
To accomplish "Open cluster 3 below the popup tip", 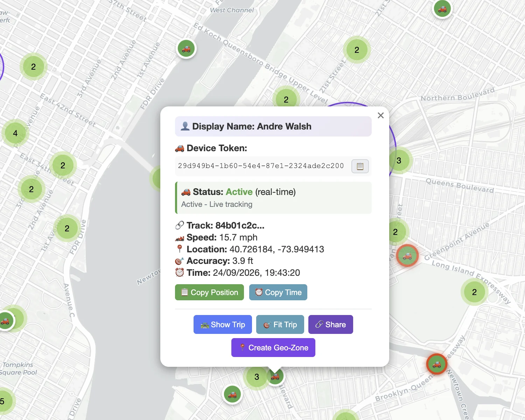I will pyautogui.click(x=257, y=377).
